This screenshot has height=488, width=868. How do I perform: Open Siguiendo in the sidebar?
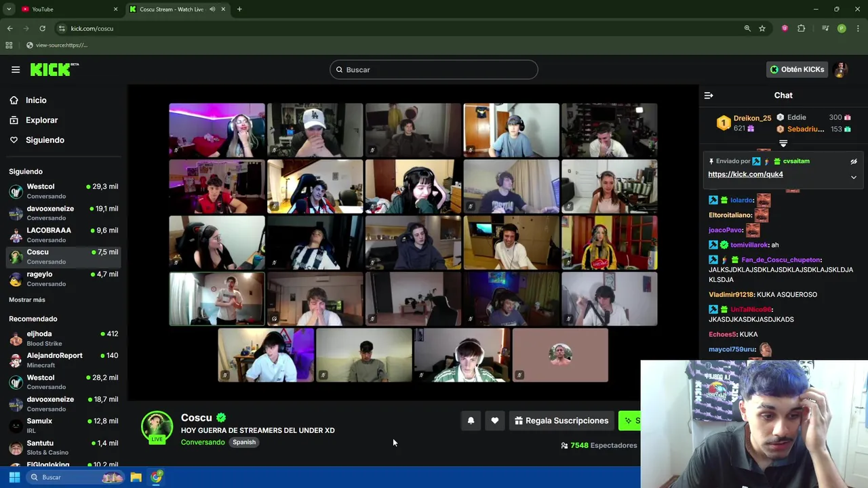point(45,140)
